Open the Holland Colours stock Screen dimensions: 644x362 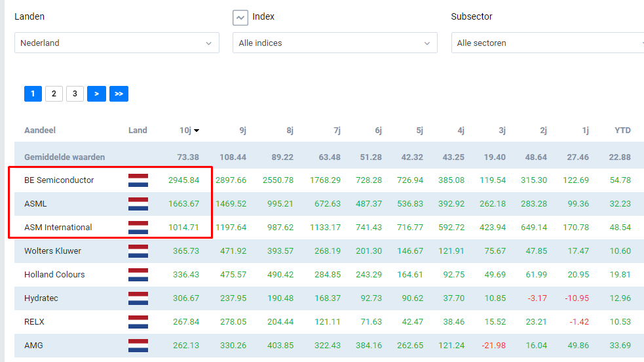point(54,275)
